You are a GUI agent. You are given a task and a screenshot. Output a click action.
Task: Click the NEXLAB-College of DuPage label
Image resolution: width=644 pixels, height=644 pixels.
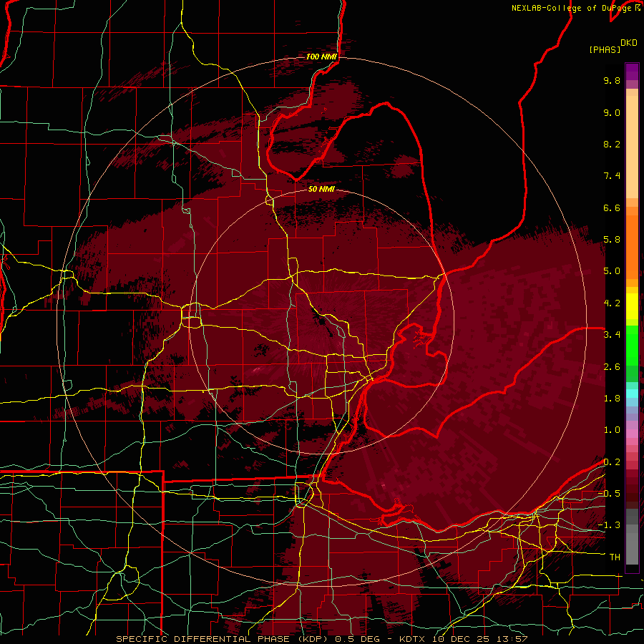[x=571, y=8]
